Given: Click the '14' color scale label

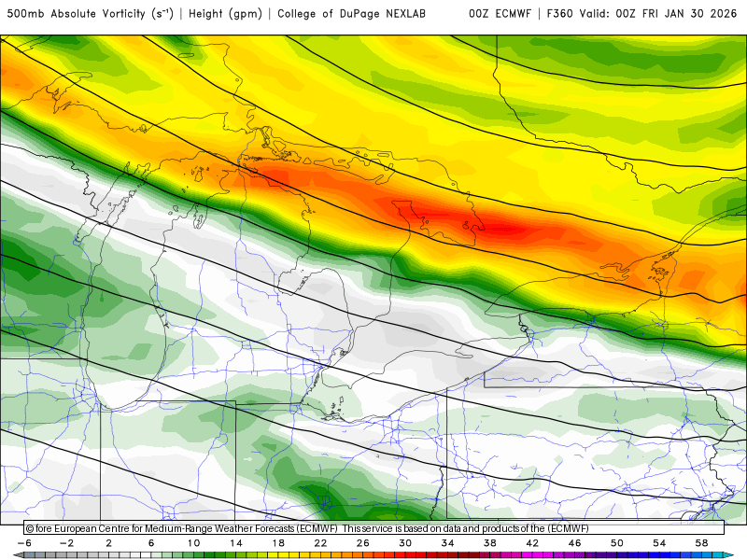Looking at the screenshot, I should [236, 543].
